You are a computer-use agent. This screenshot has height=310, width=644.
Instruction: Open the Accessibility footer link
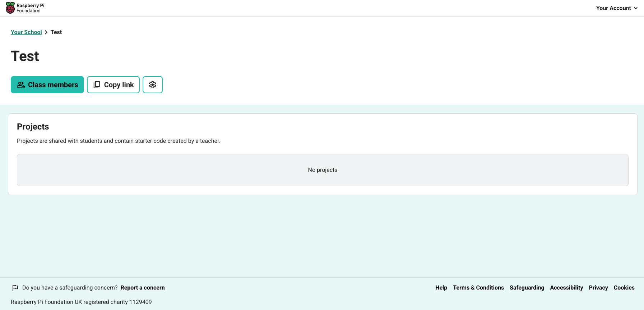[x=566, y=288]
